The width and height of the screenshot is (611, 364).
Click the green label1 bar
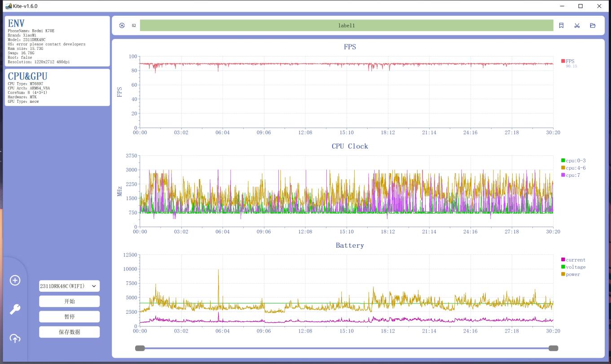pyautogui.click(x=346, y=26)
